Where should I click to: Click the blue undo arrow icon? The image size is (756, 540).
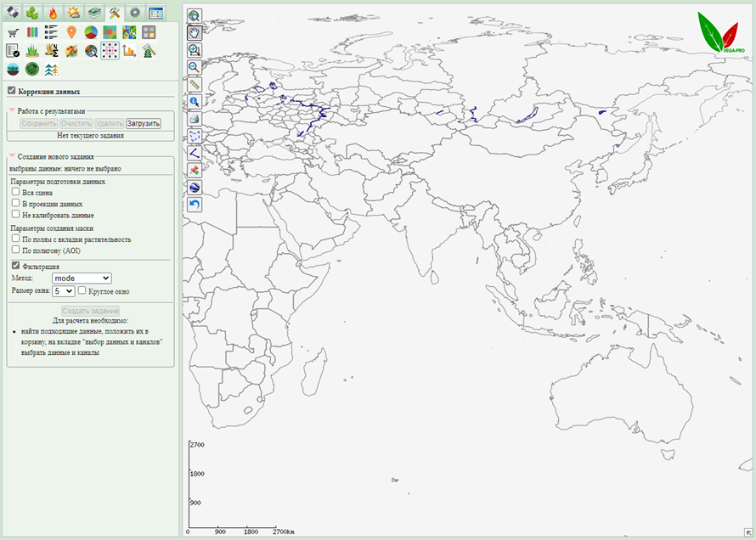click(x=195, y=205)
